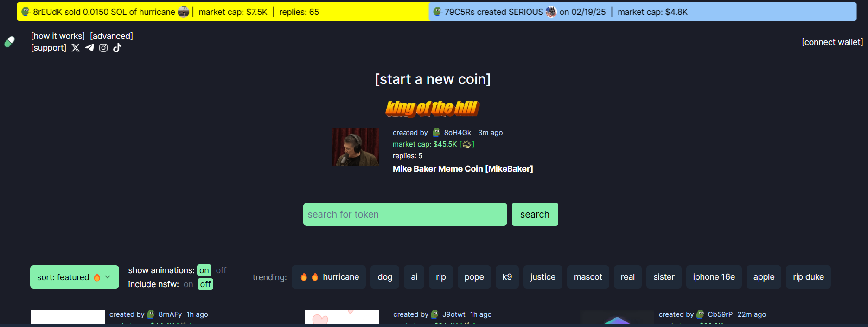This screenshot has width=868, height=327.
Task: Select the iphone 16e trending tag
Action: coord(714,277)
